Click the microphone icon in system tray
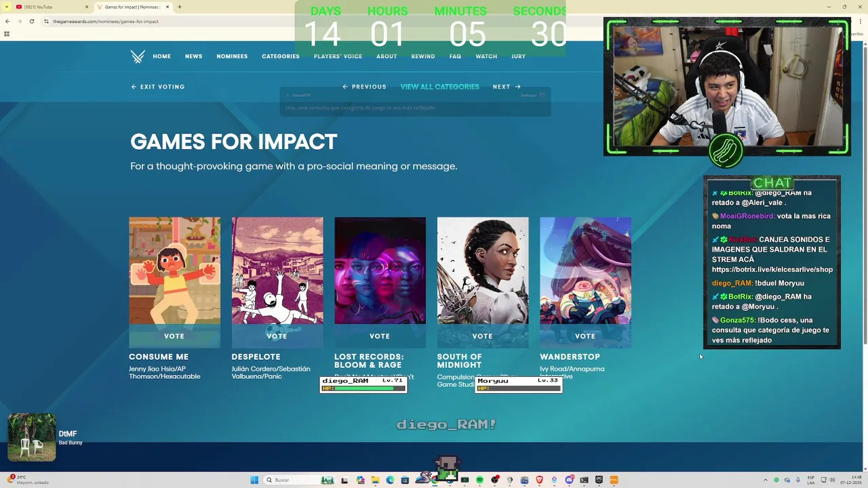 (x=798, y=480)
